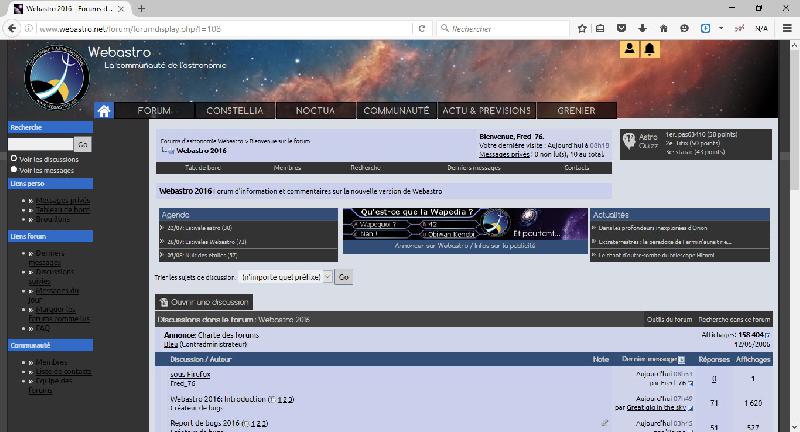The image size is (800, 432).
Task: Open the NOCTUA menu
Action: tap(315, 111)
